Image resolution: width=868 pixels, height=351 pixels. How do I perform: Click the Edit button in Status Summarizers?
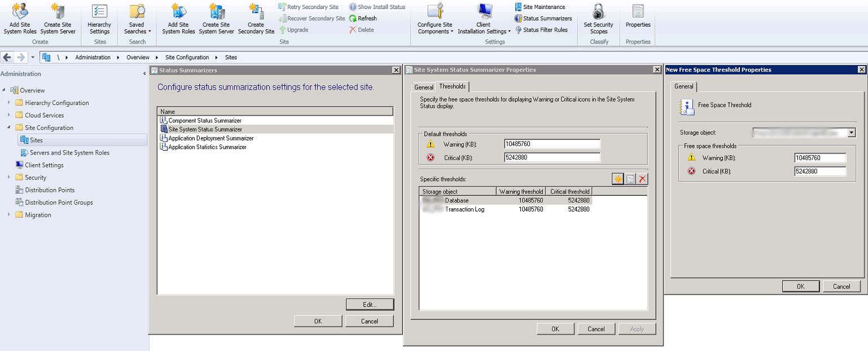pyautogui.click(x=370, y=304)
